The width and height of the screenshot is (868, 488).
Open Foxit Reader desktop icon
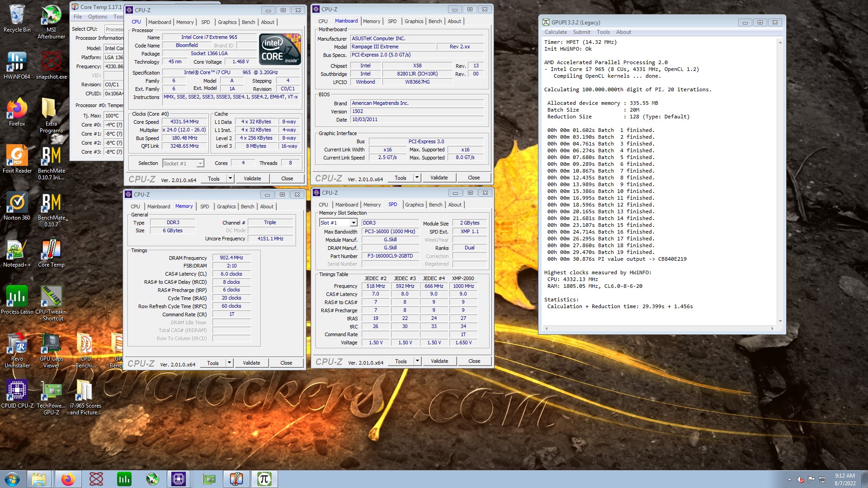point(17,160)
